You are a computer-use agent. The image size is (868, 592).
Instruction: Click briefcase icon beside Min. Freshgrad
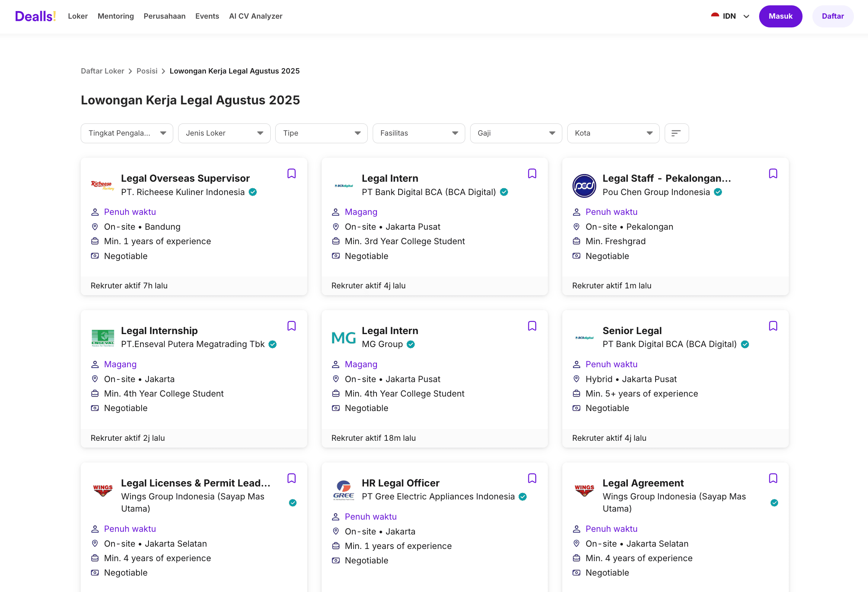[x=576, y=241]
